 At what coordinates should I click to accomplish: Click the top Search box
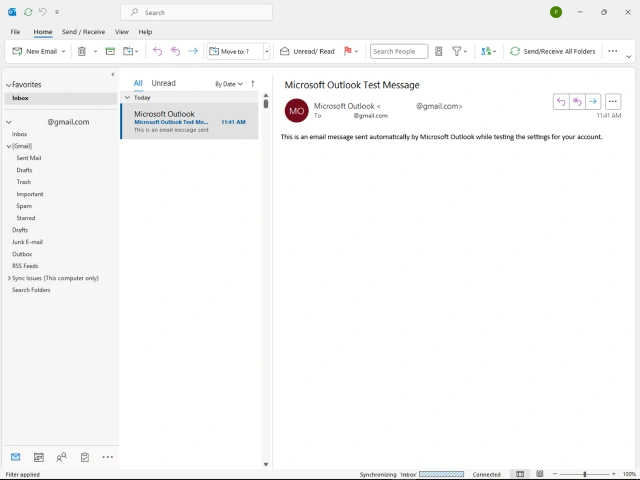[196, 13]
